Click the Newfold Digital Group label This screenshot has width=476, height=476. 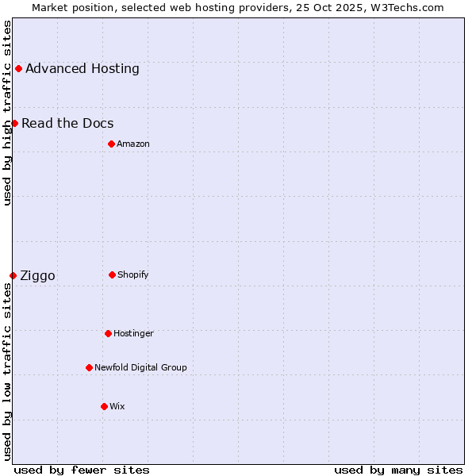[x=140, y=367]
